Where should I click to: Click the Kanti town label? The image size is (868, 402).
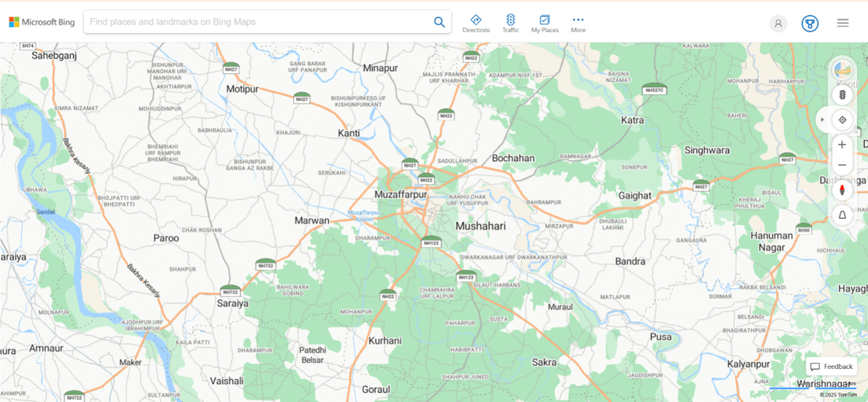coord(348,133)
